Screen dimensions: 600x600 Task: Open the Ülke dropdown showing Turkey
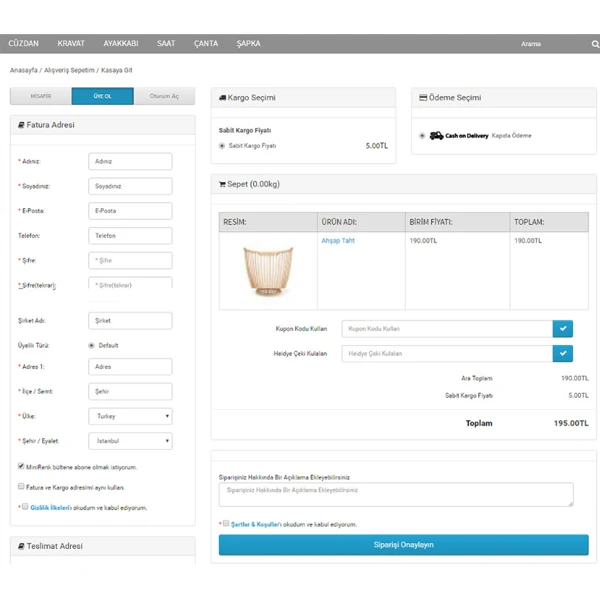pyautogui.click(x=130, y=416)
